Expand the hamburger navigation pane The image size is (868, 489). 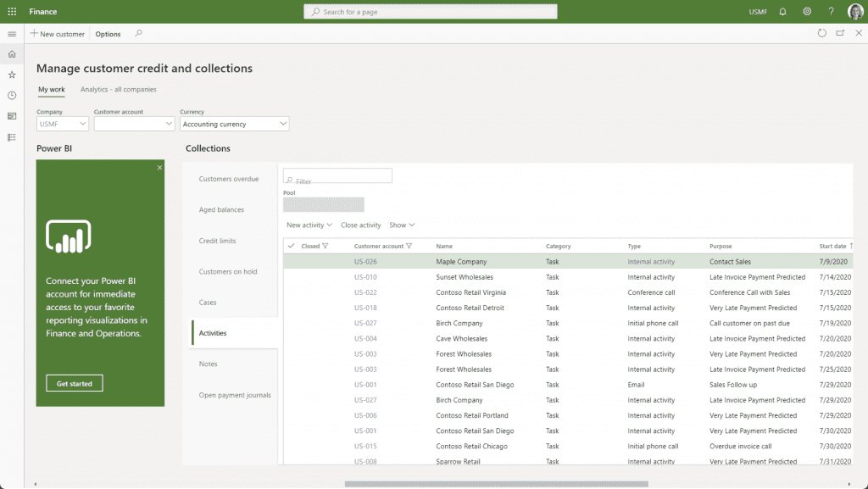coord(12,34)
